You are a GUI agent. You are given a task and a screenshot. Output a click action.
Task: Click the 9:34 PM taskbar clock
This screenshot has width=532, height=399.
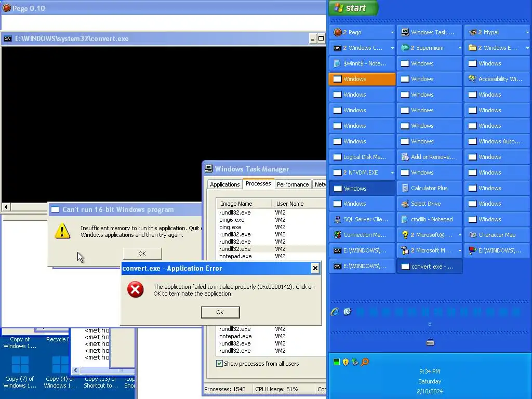[x=430, y=371]
